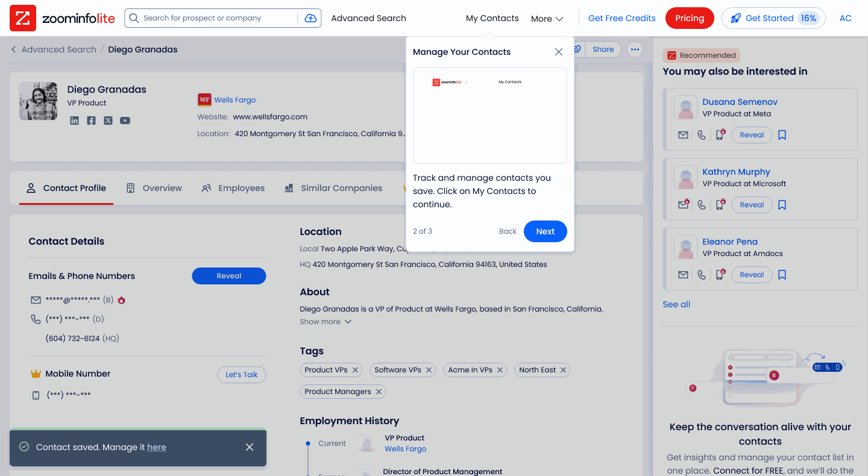
Task: Click the phone icon for Dusana Semenov
Action: click(702, 135)
